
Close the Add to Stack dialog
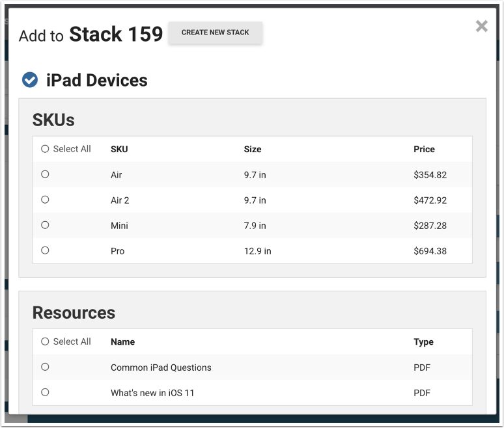[481, 26]
